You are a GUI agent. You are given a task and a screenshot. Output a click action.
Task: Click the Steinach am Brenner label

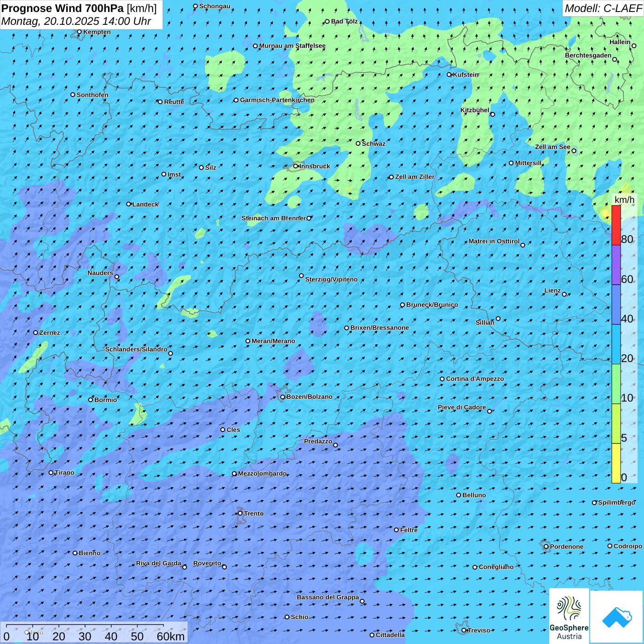pyautogui.click(x=274, y=218)
